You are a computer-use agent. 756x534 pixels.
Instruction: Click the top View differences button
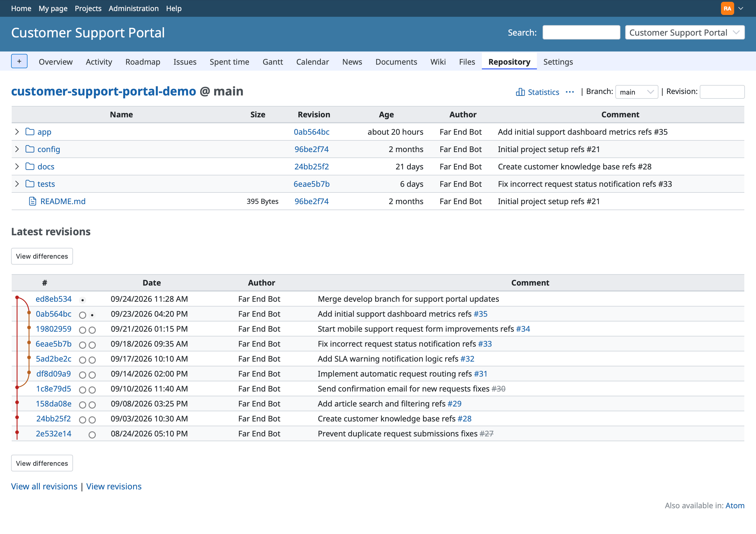tap(42, 256)
